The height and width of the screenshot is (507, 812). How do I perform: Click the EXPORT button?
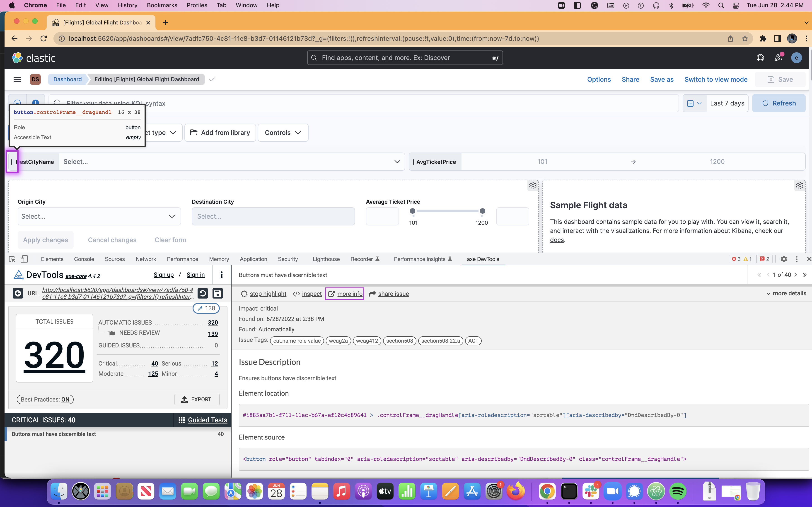pos(197,399)
